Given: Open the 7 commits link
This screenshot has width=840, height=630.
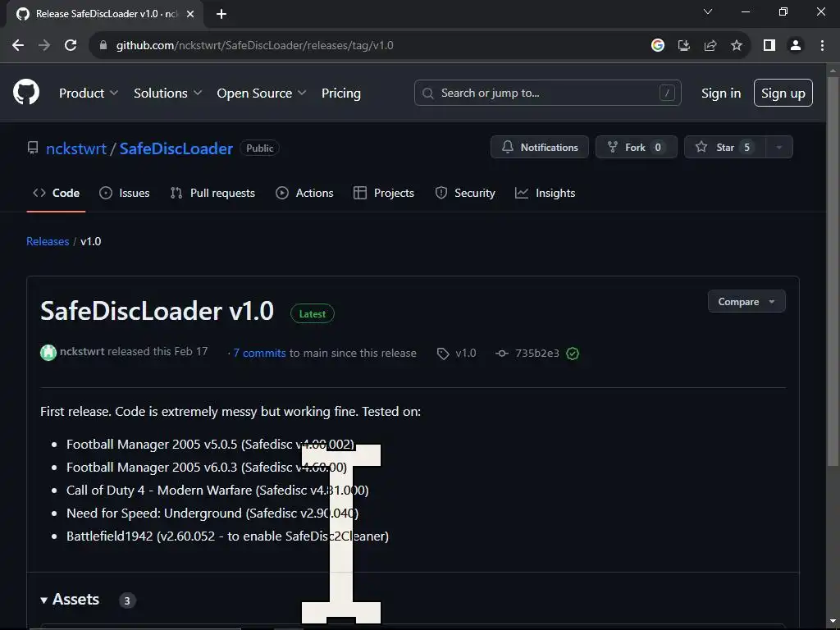Looking at the screenshot, I should 260,353.
